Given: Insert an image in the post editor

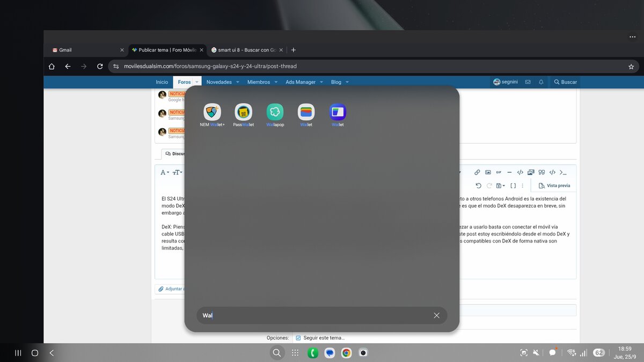Looking at the screenshot, I should pos(488,172).
